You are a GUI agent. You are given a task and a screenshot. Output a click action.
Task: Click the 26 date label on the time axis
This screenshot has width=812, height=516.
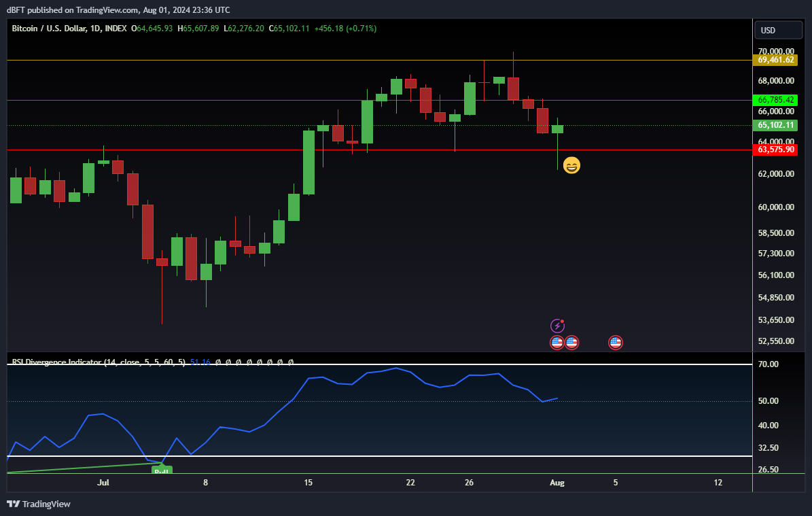pyautogui.click(x=469, y=483)
